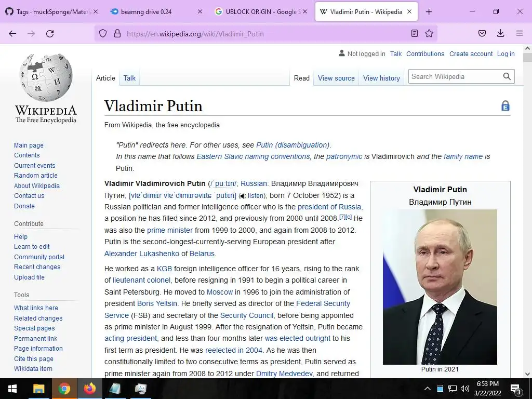The image size is (532, 399).
Task: Open Eastern Slavic naming conventions link
Action: click(x=253, y=156)
